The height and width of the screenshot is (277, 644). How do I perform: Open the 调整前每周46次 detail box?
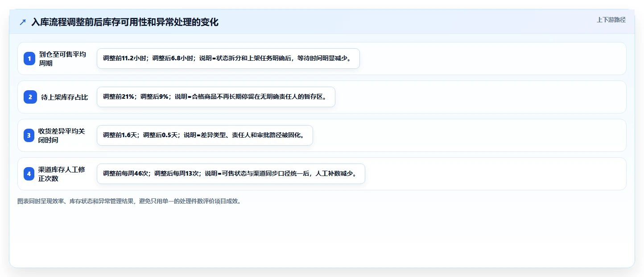coord(231,174)
